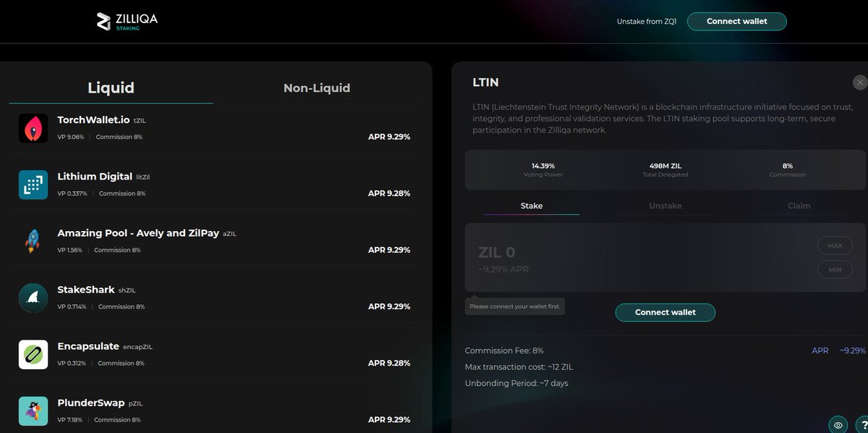868x433 pixels.
Task: Select the PlunderSwap pool name
Action: pos(91,403)
